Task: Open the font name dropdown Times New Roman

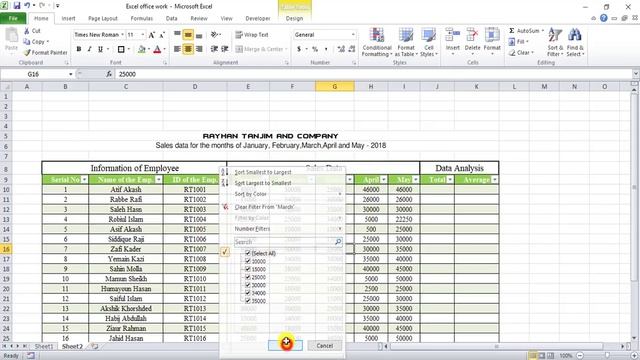Action: [122, 35]
